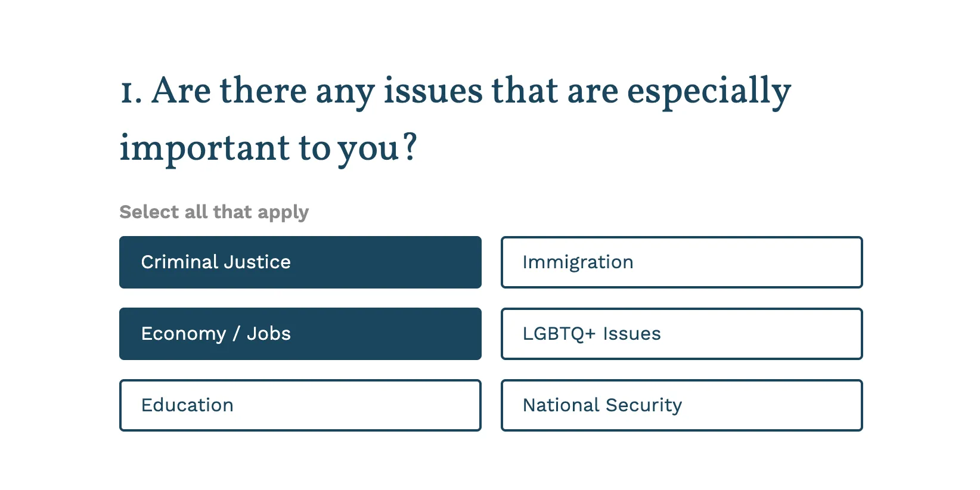Select the Immigration option

click(681, 262)
